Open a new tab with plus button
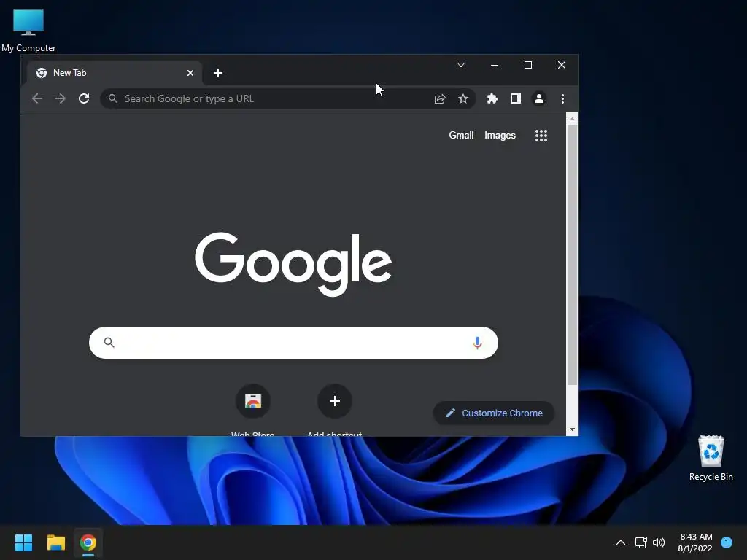 (x=218, y=73)
